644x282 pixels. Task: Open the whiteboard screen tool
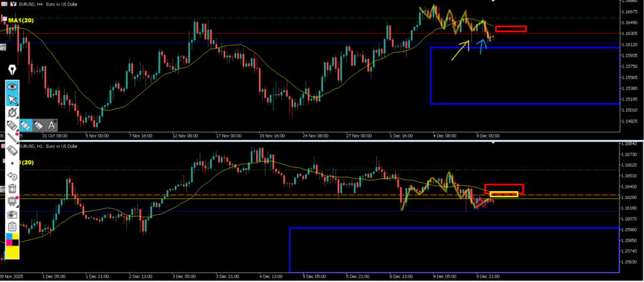tap(13, 201)
